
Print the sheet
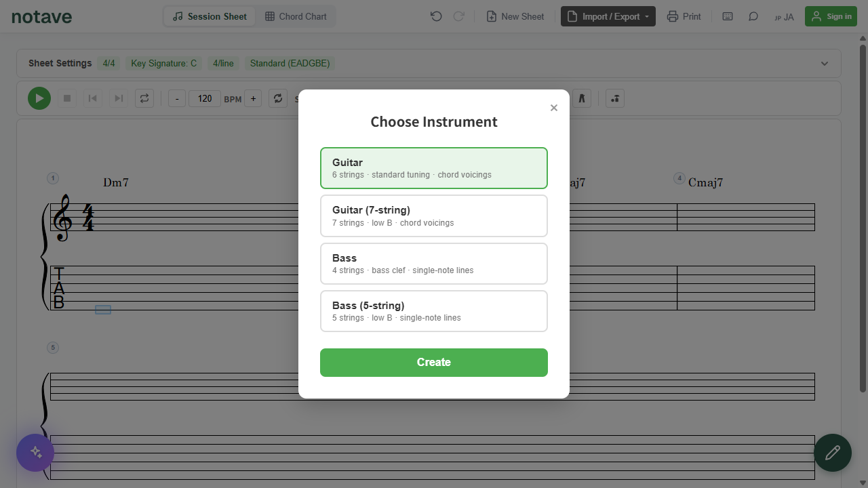(x=684, y=16)
